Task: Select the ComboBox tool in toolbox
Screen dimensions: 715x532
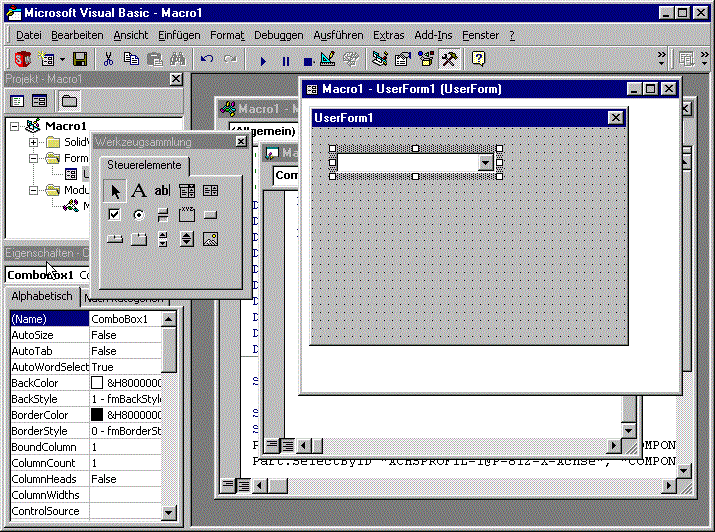Action: pos(187,191)
